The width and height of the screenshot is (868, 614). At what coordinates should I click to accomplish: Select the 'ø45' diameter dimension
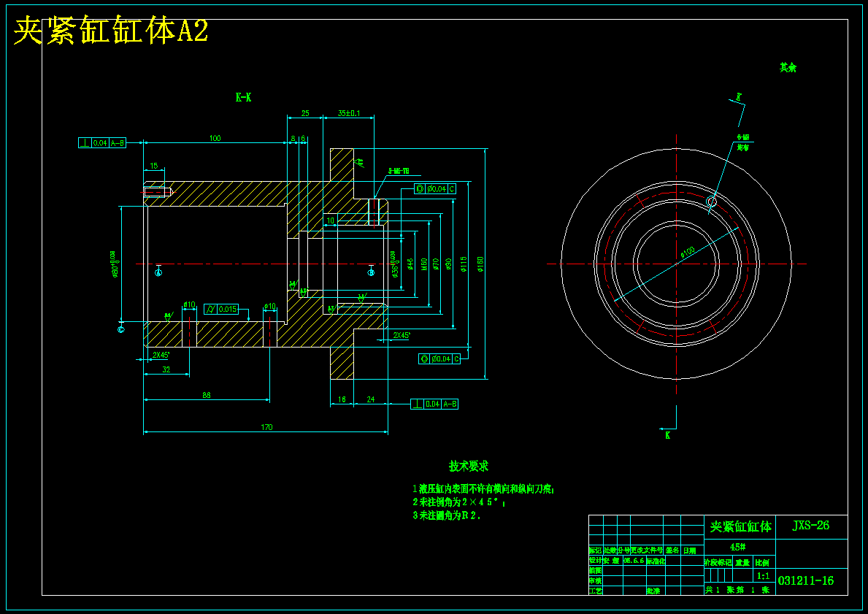click(410, 264)
